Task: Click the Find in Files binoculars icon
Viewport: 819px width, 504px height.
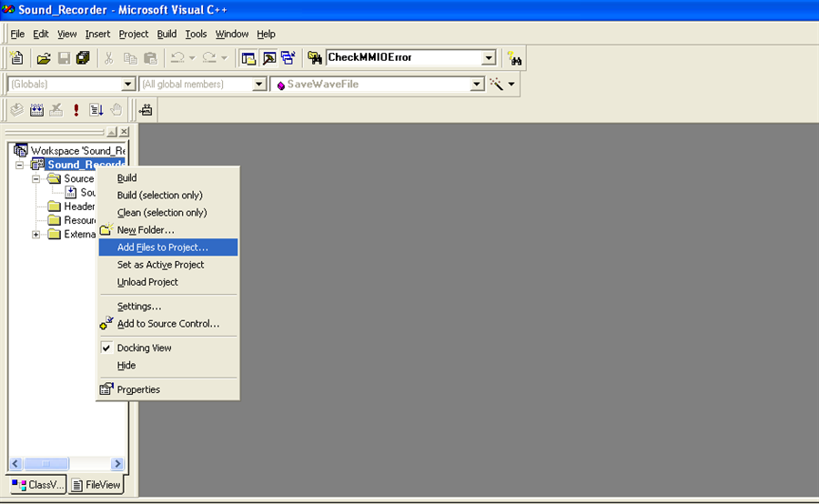Action: click(x=315, y=58)
